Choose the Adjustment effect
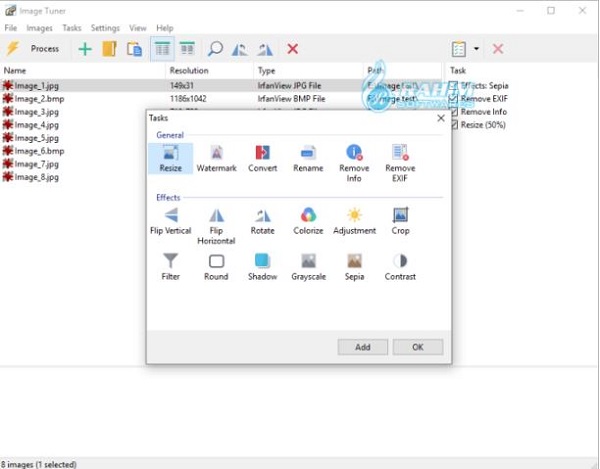Image resolution: width=600 pixels, height=469 pixels. (x=354, y=221)
